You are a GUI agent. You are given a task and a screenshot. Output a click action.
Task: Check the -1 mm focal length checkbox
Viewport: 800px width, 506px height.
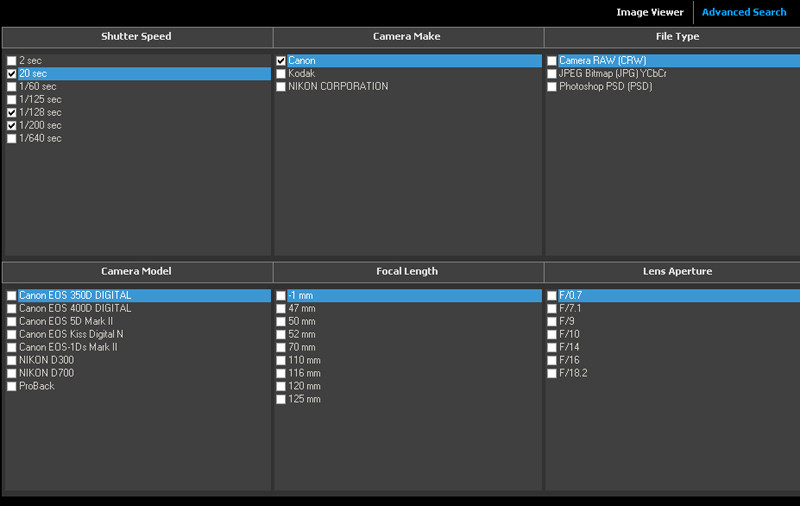pos(281,295)
